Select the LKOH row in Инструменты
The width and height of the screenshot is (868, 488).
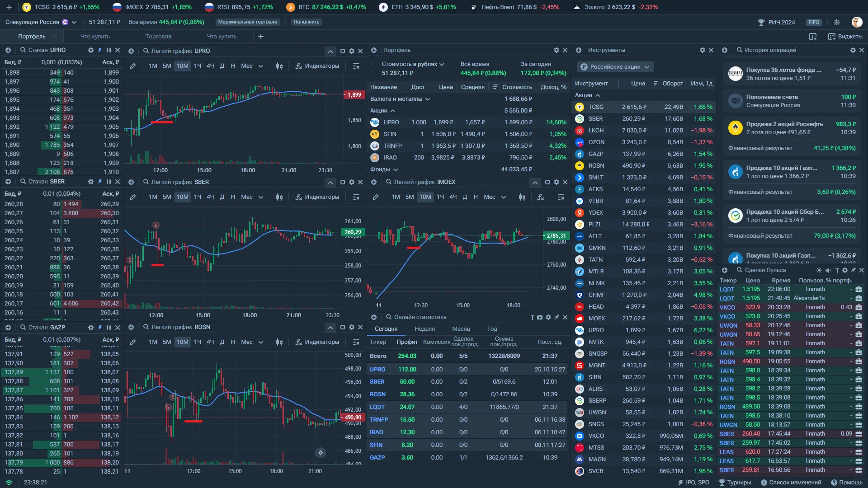point(644,131)
